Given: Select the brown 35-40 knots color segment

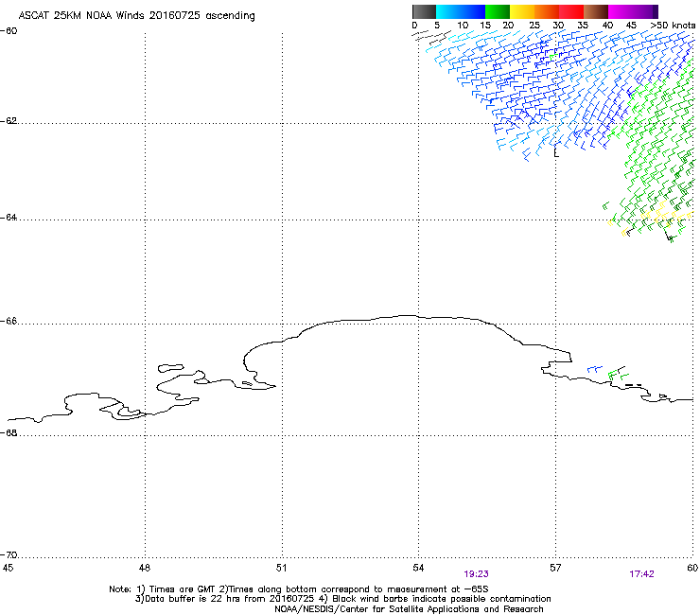Looking at the screenshot, I should [x=596, y=11].
